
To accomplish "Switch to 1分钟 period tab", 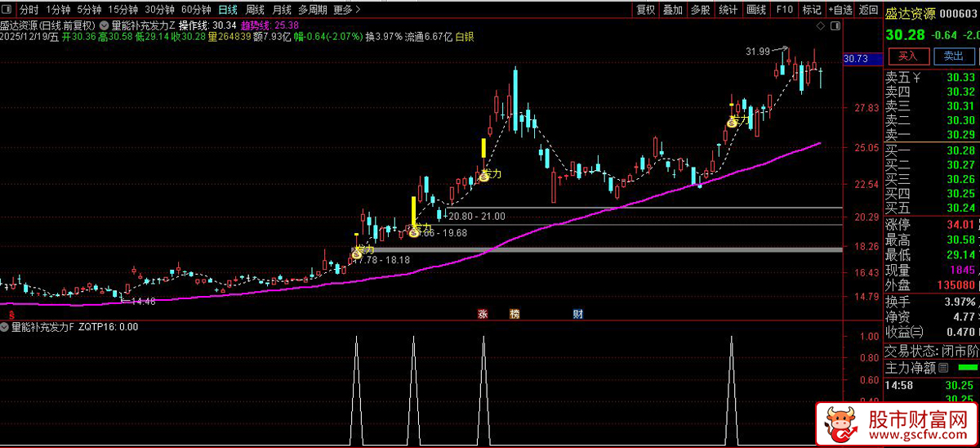I will [x=58, y=10].
